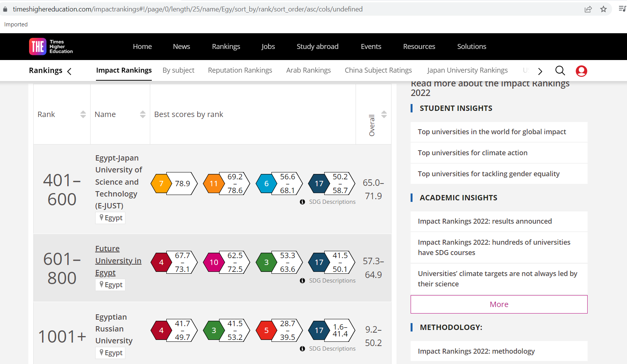Sort the table by Rank column arrows
Viewport: 627px width, 364px height.
pos(83,114)
